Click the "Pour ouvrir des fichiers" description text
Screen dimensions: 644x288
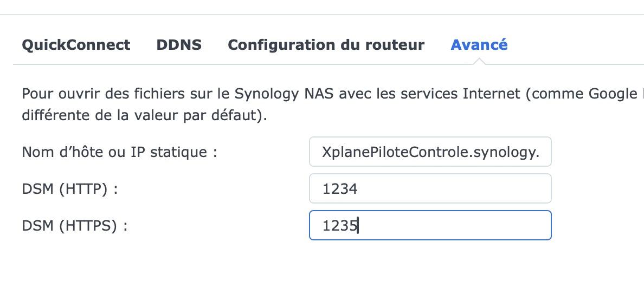(x=81, y=94)
